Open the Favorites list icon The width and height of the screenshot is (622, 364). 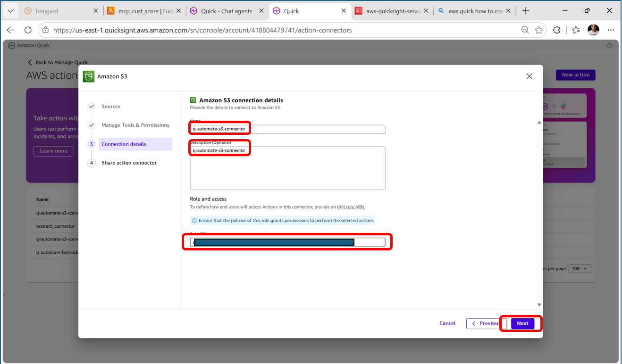point(576,30)
